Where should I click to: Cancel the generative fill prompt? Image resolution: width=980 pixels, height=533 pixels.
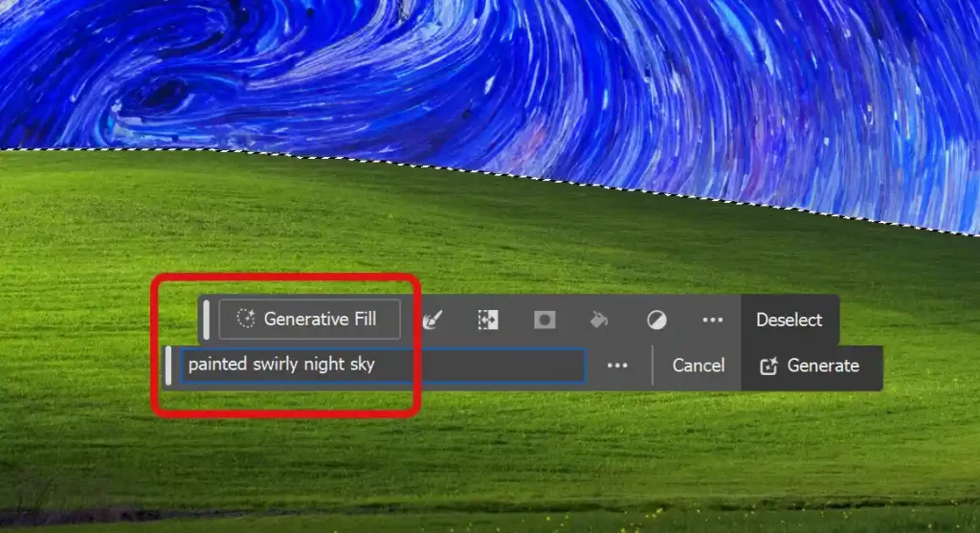(x=698, y=366)
